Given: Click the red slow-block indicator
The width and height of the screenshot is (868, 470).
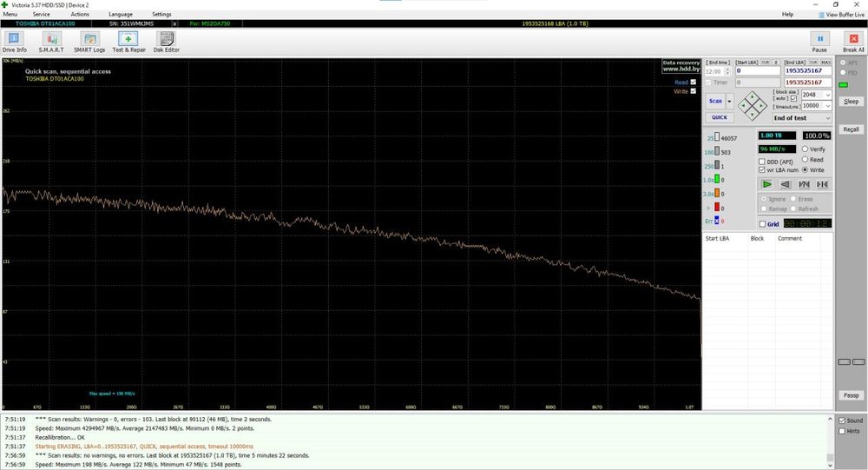Looking at the screenshot, I should coord(717,207).
